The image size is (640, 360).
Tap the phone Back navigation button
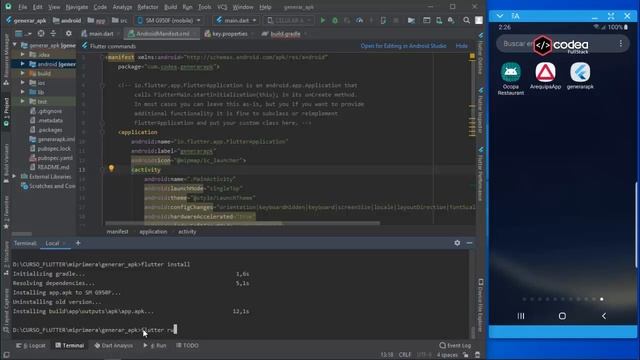[x=604, y=316]
